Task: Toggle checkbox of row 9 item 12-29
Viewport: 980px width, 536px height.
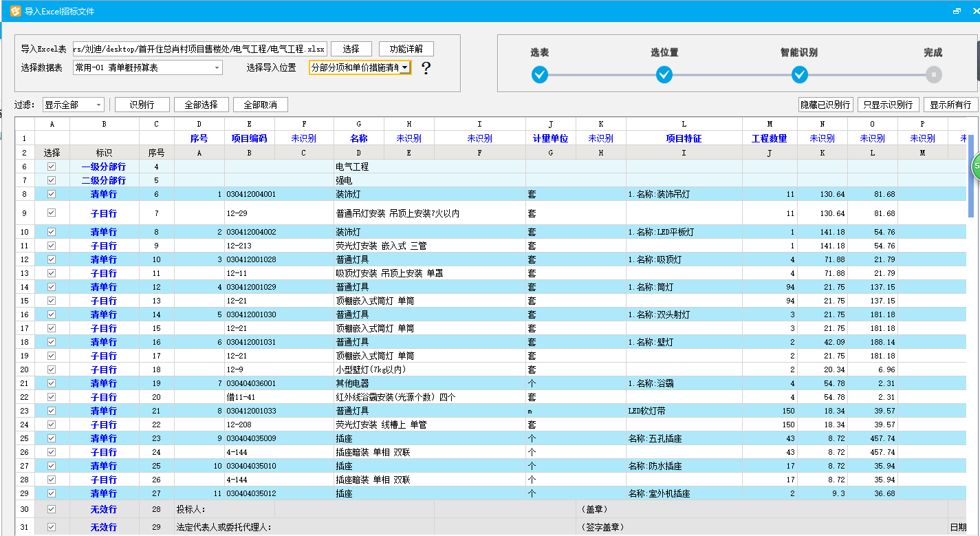Action: click(52, 213)
